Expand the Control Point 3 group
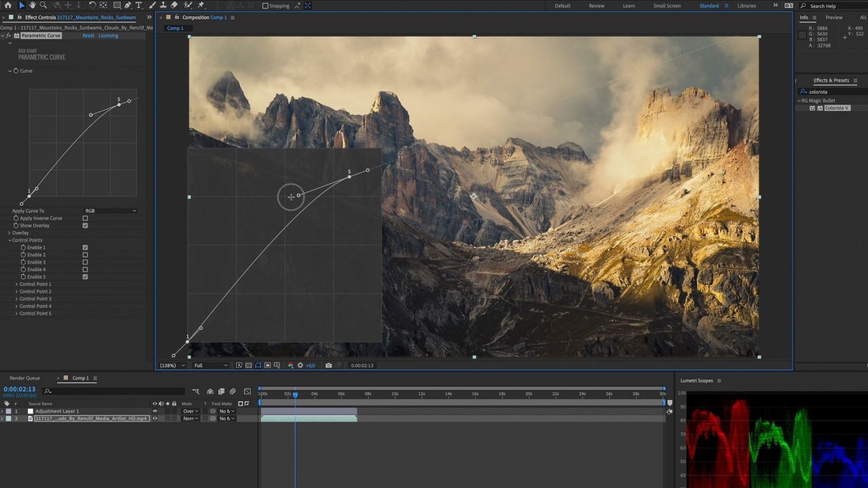Viewport: 868px width, 488px height. point(17,299)
